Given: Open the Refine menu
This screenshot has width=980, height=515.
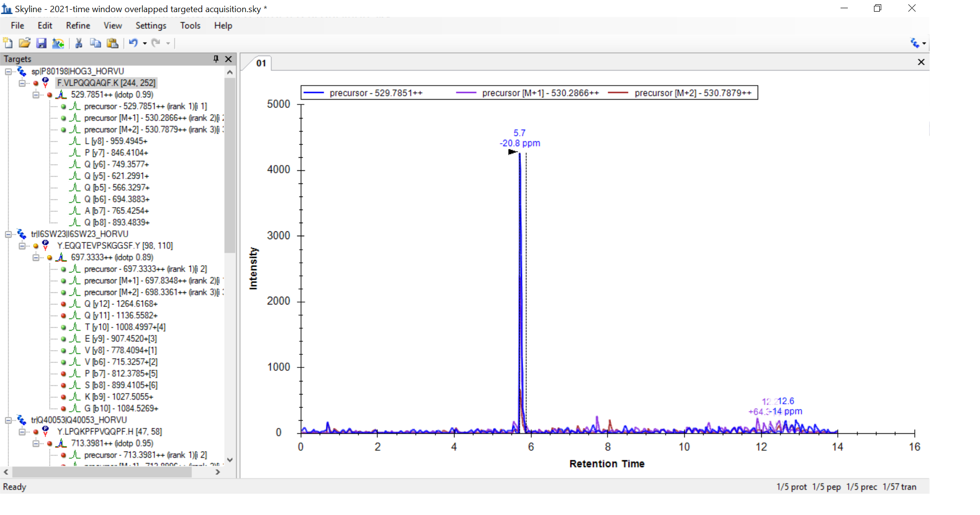Looking at the screenshot, I should 78,26.
